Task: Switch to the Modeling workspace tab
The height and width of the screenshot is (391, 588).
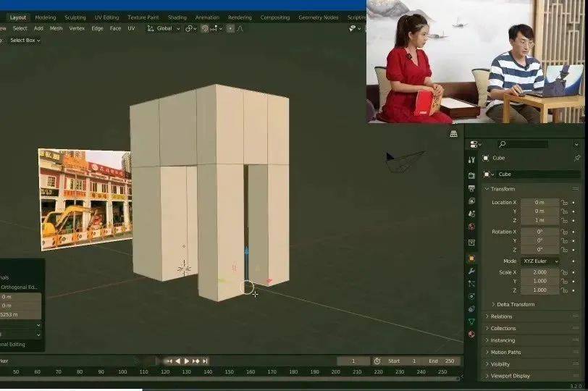Action: coord(46,17)
